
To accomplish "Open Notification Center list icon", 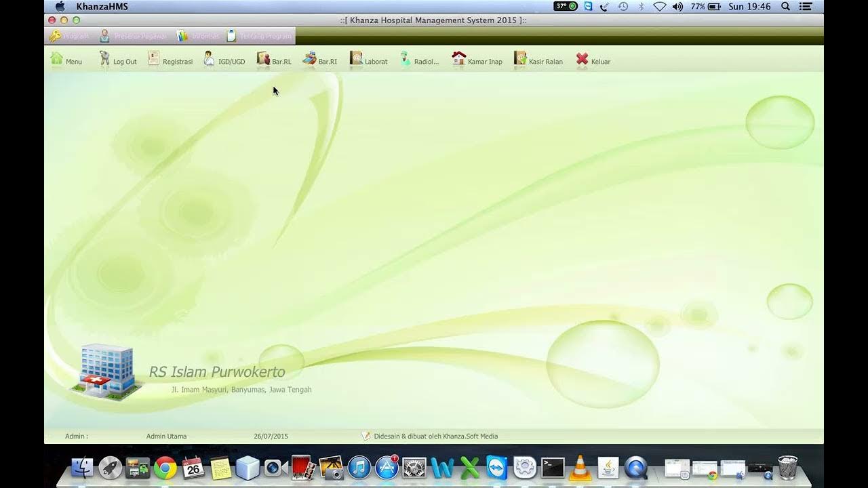I will click(805, 6).
